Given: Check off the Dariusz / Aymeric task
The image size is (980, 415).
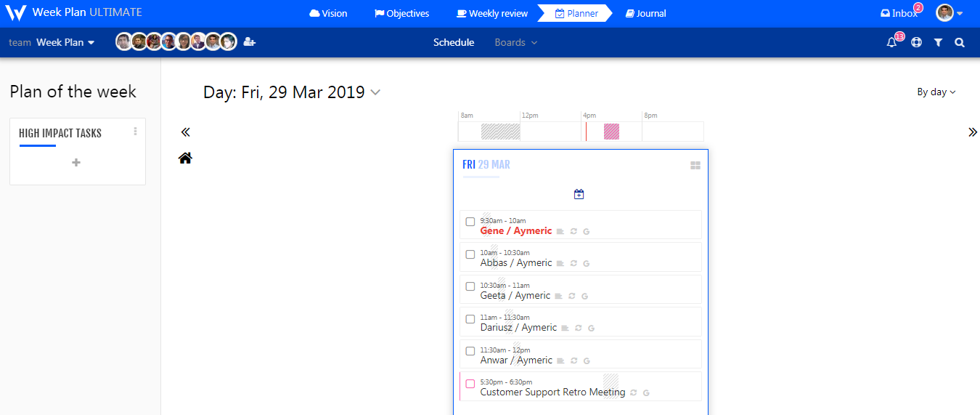Looking at the screenshot, I should click(x=470, y=319).
